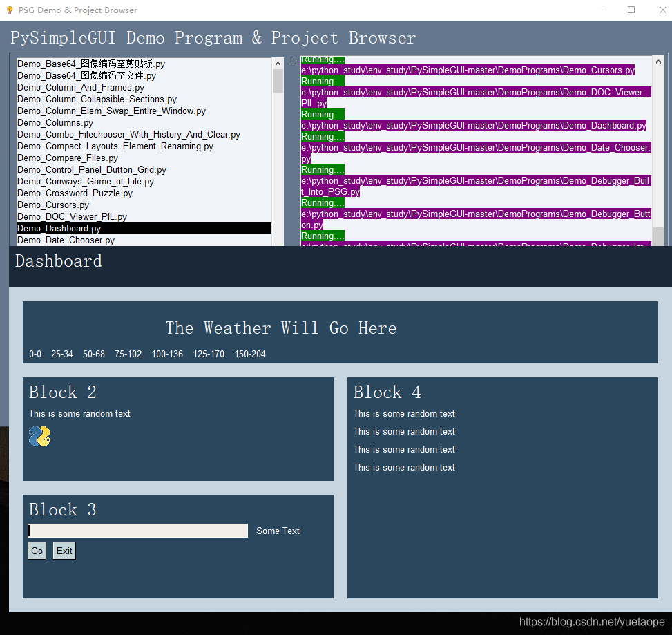The height and width of the screenshot is (635, 672).
Task: Click the Demo_Debugger_Built_Into_PSG path in output
Action: (x=476, y=186)
